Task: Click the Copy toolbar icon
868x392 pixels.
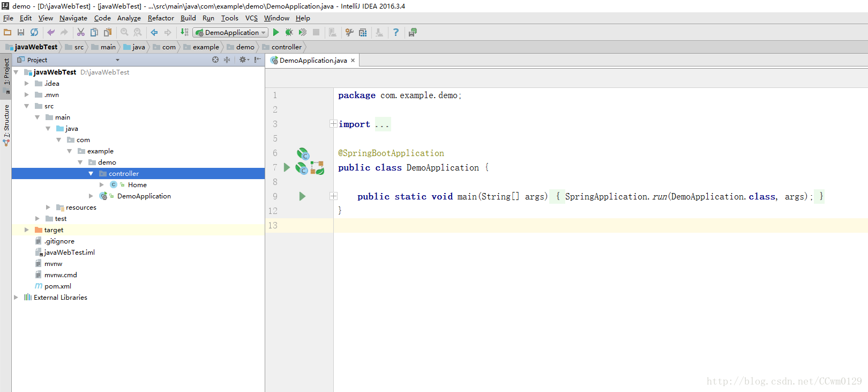Action: coord(94,32)
